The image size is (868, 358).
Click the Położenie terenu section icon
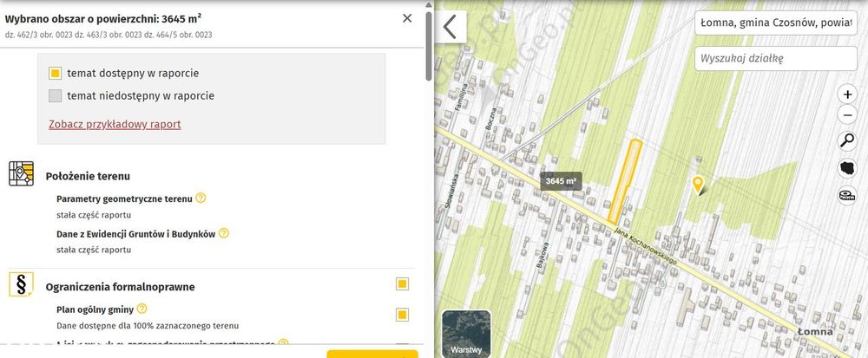tap(21, 173)
